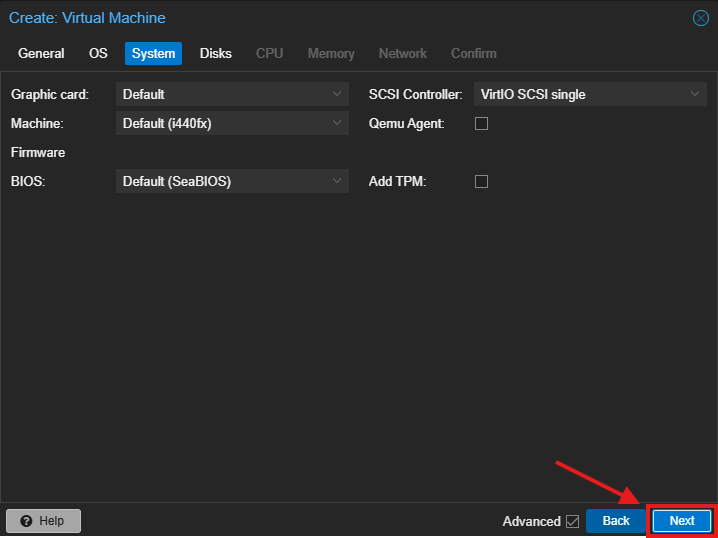
Task: Go Back to previous step
Action: pos(616,521)
